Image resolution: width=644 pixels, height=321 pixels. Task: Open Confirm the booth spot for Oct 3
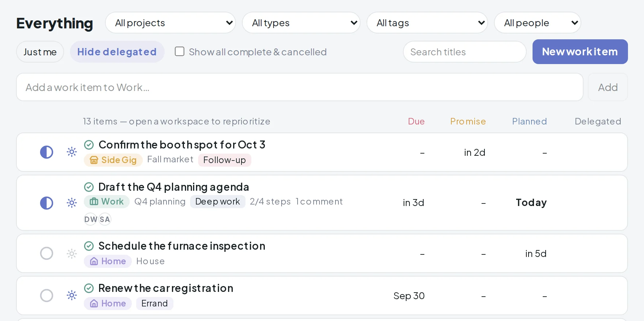pos(182,145)
